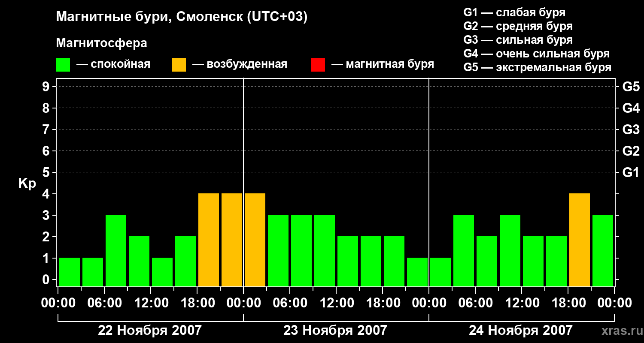Image resolution: width=644 pixels, height=343 pixels.
Task: Click the 18:00 time label for 23 November
Action: 383,303
